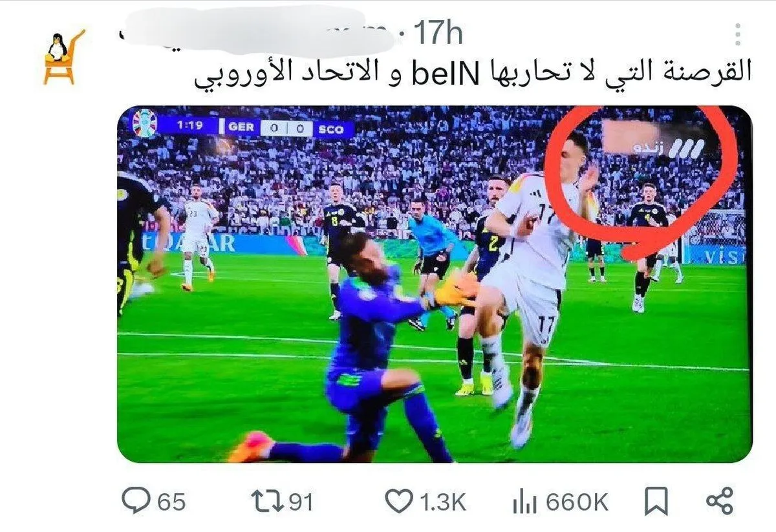The width and height of the screenshot is (776, 532).
Task: Click the 91 reposts count
Action: coord(300,502)
